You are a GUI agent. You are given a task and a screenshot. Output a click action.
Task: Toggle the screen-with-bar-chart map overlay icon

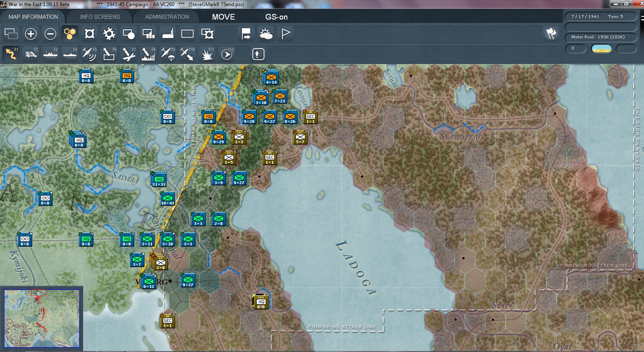click(148, 33)
